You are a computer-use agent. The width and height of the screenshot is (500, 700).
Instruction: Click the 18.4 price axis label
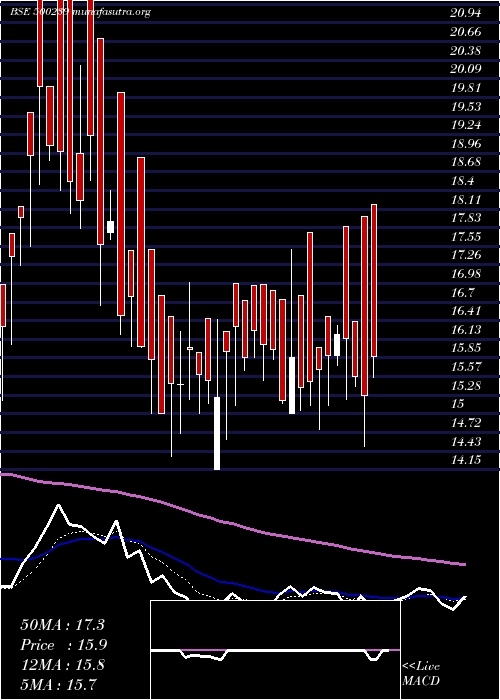(x=462, y=180)
